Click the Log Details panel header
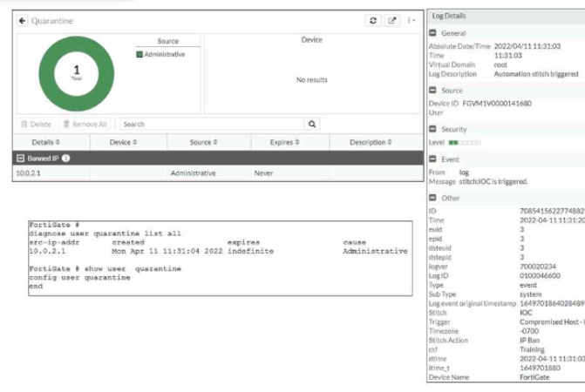The height and width of the screenshot is (392, 585). pyautogui.click(x=506, y=16)
